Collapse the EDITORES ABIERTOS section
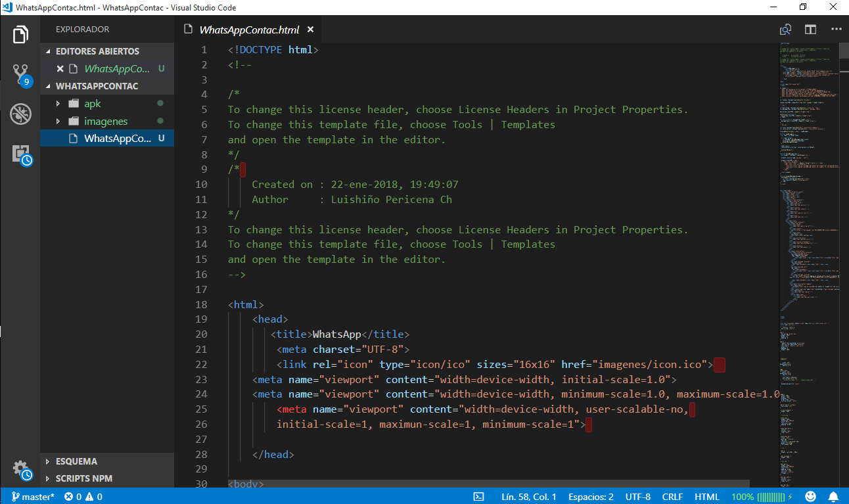The image size is (849, 504). coord(108,51)
